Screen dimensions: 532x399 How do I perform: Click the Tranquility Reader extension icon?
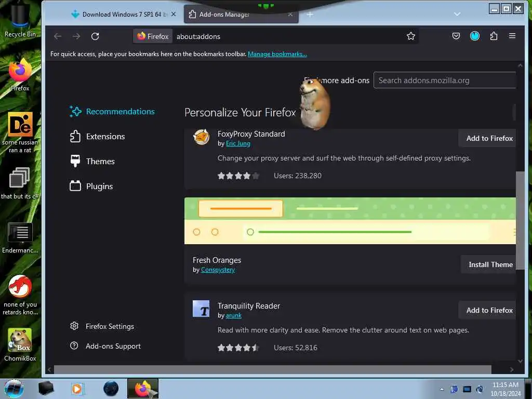click(x=201, y=309)
